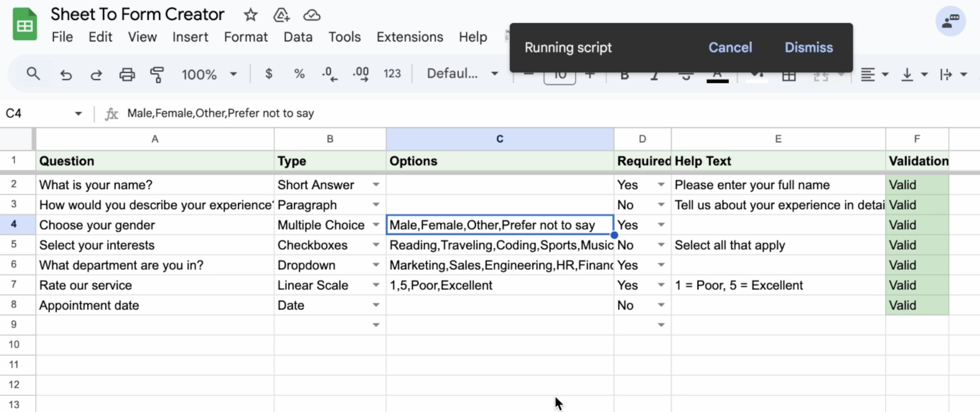Expand Type dropdown for Short Answer row
The height and width of the screenshot is (412, 980).
(376, 184)
